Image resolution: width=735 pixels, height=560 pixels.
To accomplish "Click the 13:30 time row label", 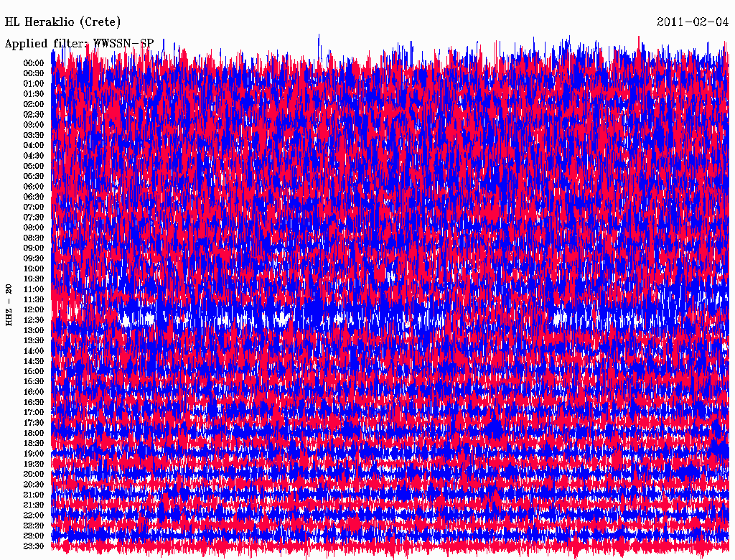I will tap(34, 341).
